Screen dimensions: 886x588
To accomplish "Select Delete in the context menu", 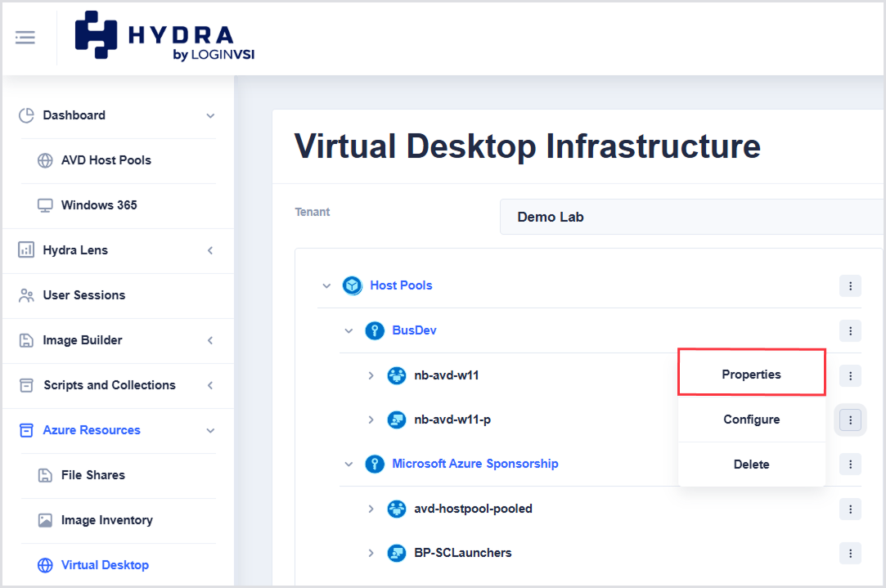I will pyautogui.click(x=752, y=465).
